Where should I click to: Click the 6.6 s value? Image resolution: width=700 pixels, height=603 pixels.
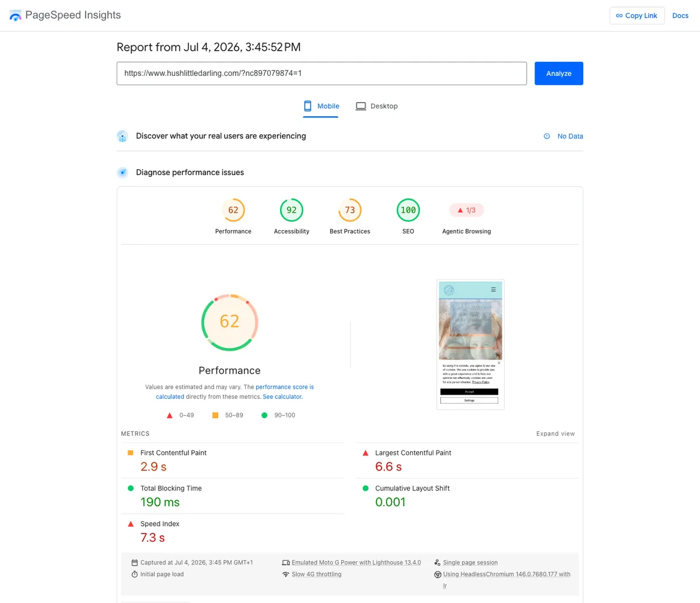click(x=388, y=466)
